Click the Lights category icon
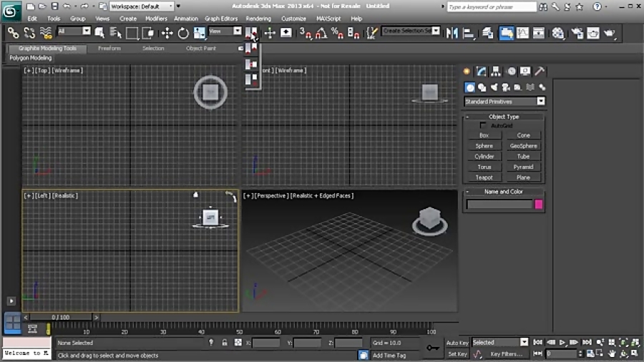 point(494,87)
